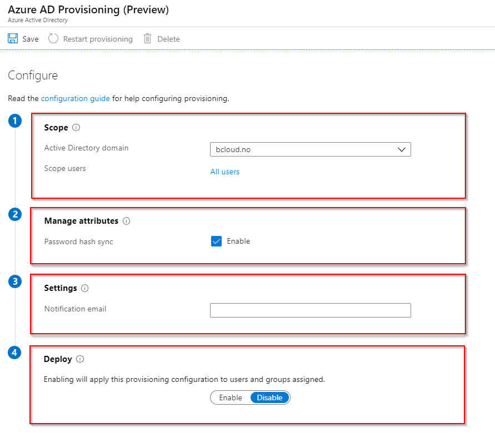Click the Delete trash can icon
The height and width of the screenshot is (448, 495).
click(147, 38)
